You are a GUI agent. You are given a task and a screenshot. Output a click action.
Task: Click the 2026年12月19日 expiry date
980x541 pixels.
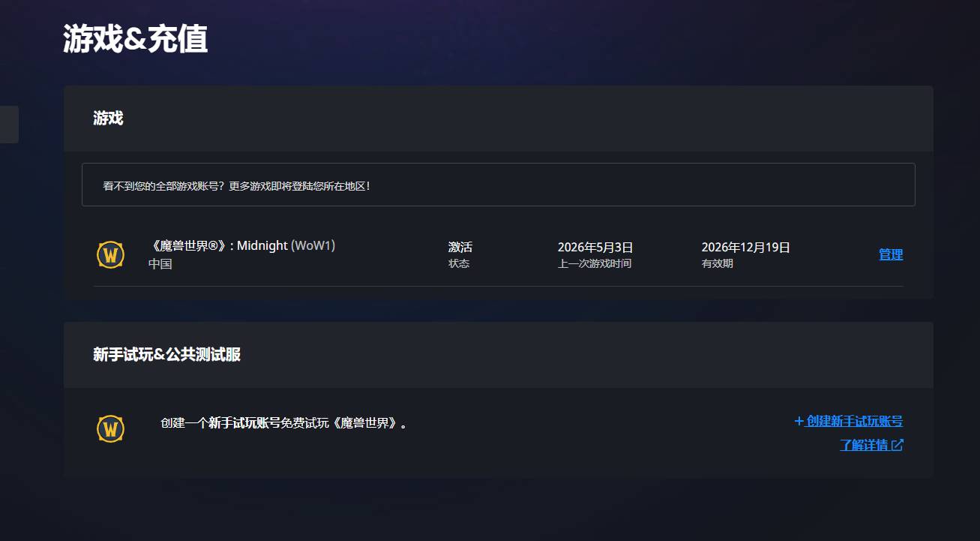point(746,247)
